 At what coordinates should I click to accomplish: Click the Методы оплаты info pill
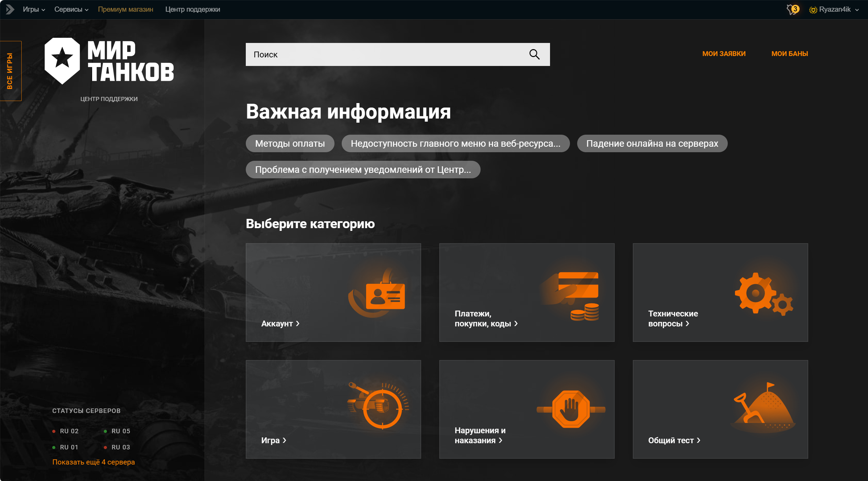[290, 143]
